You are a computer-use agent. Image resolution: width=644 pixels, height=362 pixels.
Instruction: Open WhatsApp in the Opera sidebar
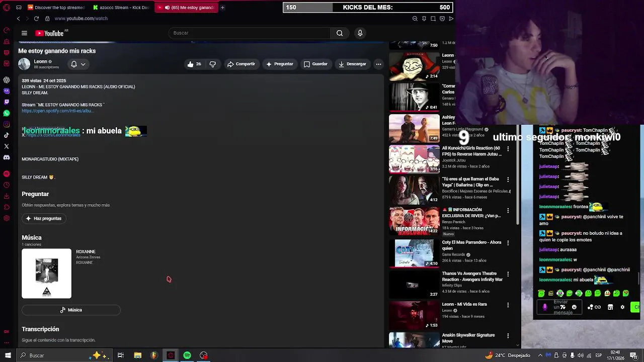point(7,113)
